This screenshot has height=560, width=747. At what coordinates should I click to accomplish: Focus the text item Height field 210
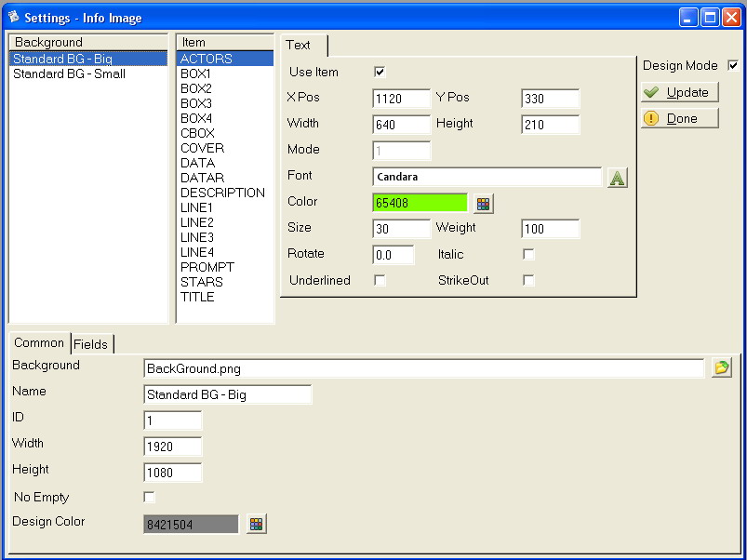550,125
